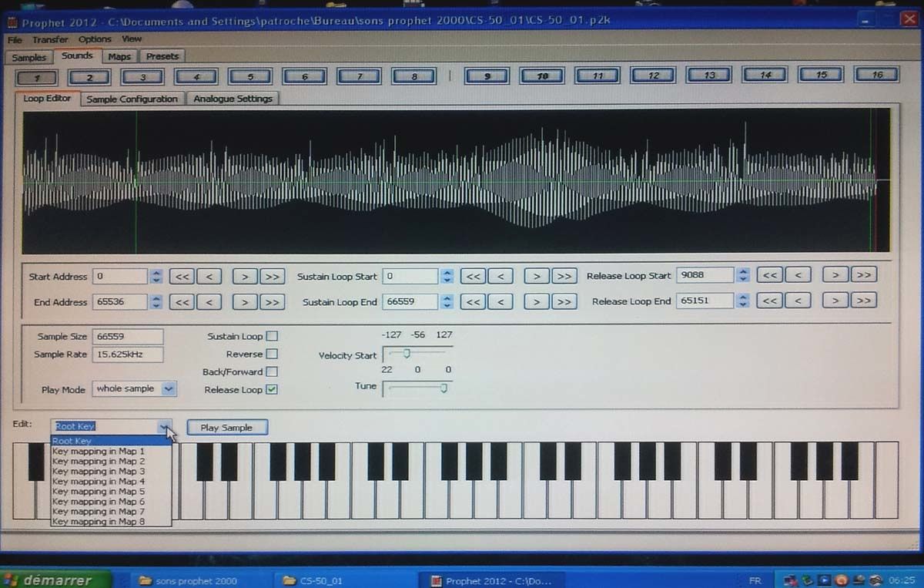This screenshot has height=588, width=924.
Task: Choose Root Key in dropdown list
Action: (111, 441)
